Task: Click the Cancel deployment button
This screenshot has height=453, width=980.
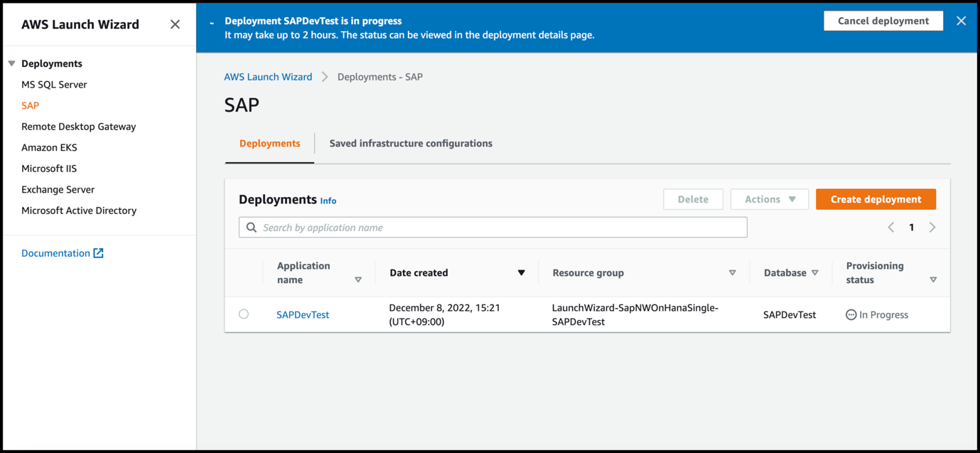Action: click(883, 21)
